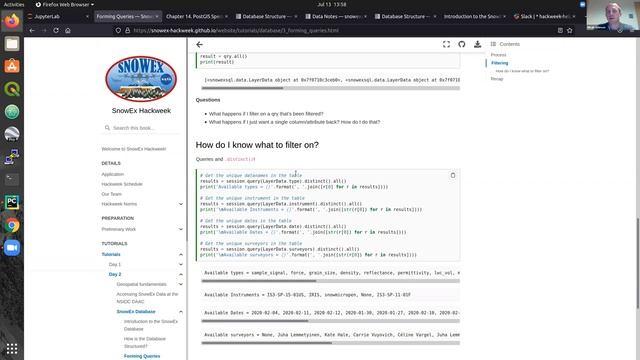The image size is (640, 360).
Task: Open Google Chrome from the dock
Action: (x=12, y=225)
